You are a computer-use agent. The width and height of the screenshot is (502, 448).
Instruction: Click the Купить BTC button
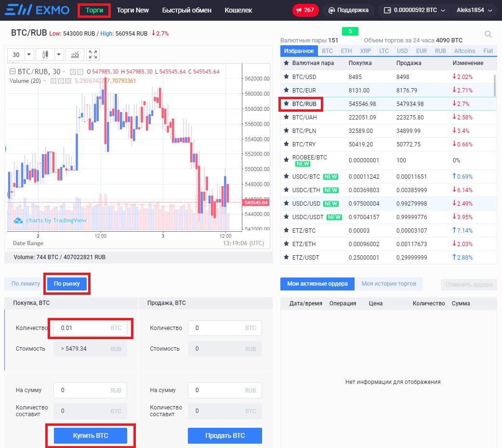pyautogui.click(x=90, y=435)
